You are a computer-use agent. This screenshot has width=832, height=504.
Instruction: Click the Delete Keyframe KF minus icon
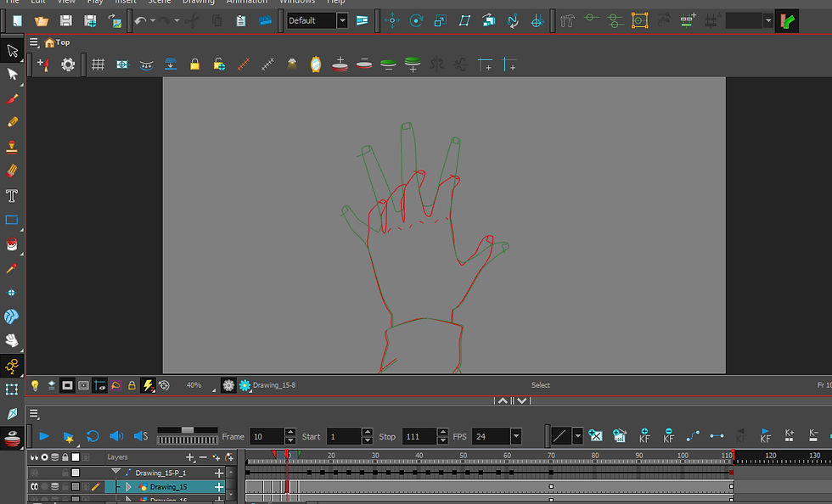[x=668, y=435]
